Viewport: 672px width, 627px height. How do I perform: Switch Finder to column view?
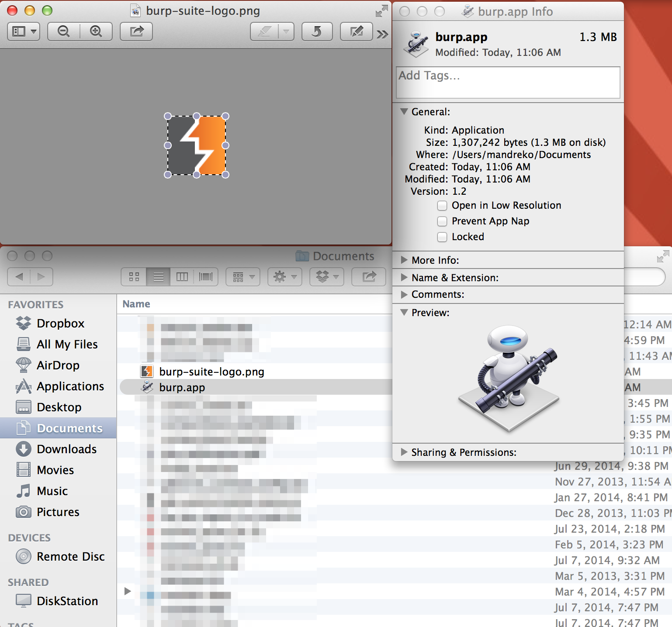(182, 277)
